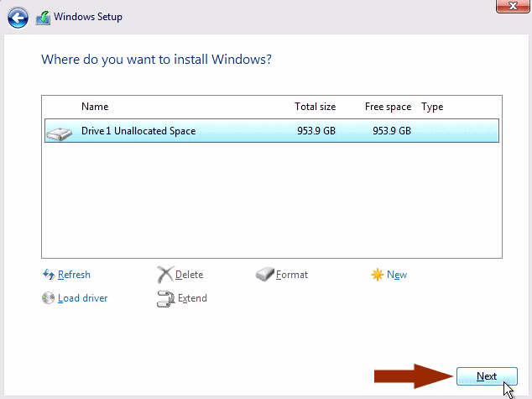Click the Extend text link

pos(192,298)
